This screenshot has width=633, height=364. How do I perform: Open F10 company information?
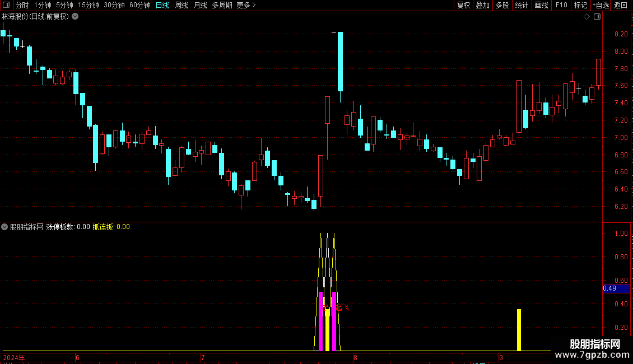(561, 5)
